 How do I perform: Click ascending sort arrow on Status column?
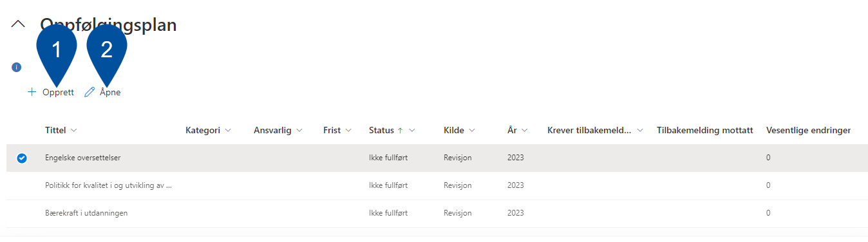click(x=400, y=131)
